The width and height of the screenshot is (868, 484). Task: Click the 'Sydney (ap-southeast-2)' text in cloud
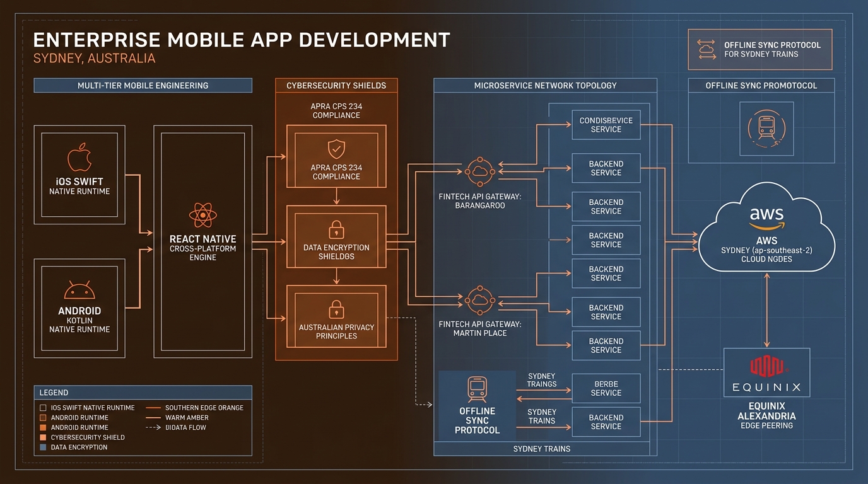pos(766,250)
